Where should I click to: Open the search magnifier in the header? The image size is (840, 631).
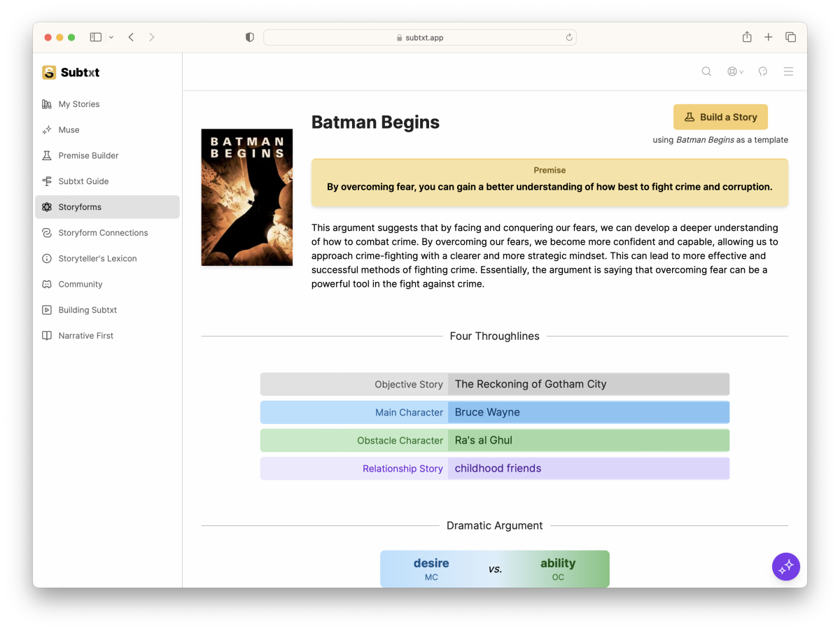point(706,71)
